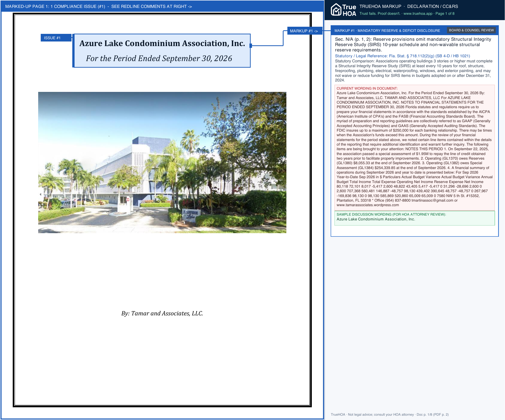Click the MARKUP #1 -> callout tag
The width and height of the screenshot is (505, 420).
tap(305, 31)
